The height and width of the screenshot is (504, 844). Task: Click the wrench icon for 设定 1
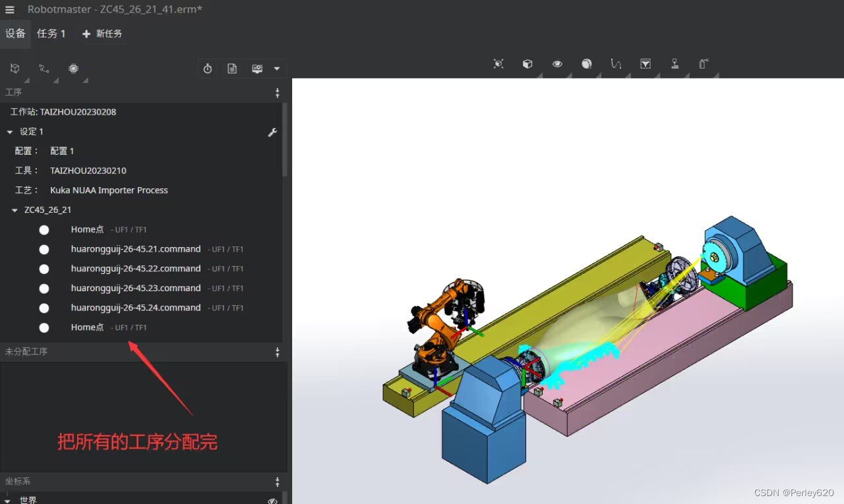(x=272, y=132)
